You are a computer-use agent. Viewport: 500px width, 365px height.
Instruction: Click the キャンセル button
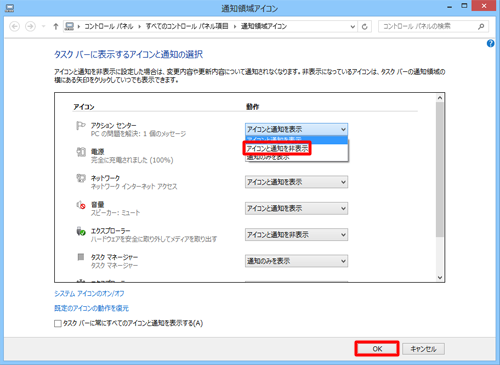coord(423,349)
